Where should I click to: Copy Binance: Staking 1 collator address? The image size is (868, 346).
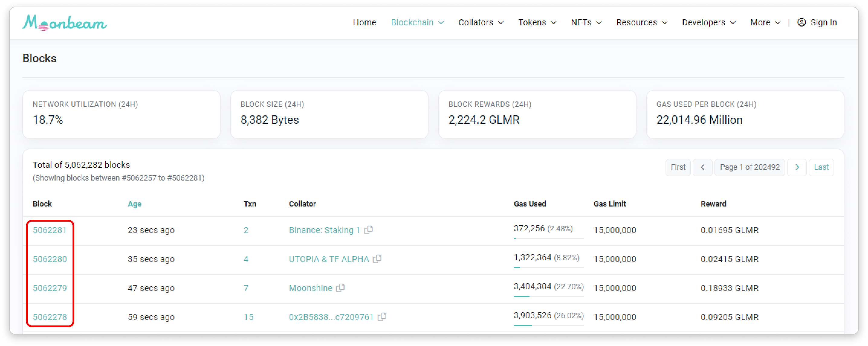pos(369,230)
